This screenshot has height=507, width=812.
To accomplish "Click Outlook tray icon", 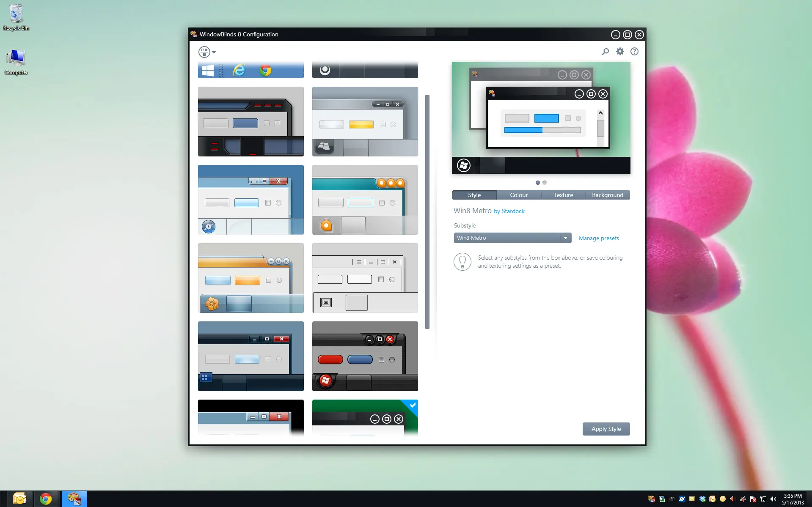I will [x=713, y=499].
